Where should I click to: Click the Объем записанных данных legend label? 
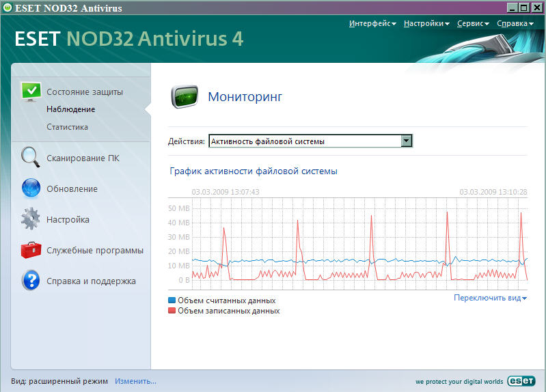point(229,311)
